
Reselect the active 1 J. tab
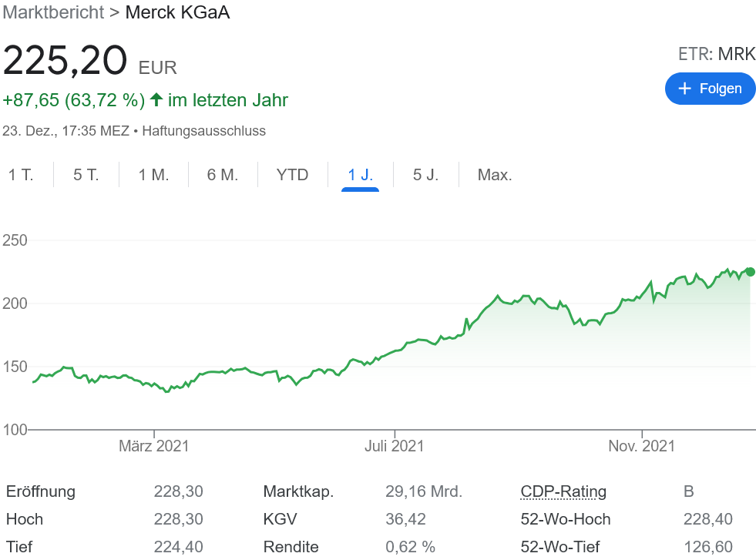pyautogui.click(x=359, y=175)
